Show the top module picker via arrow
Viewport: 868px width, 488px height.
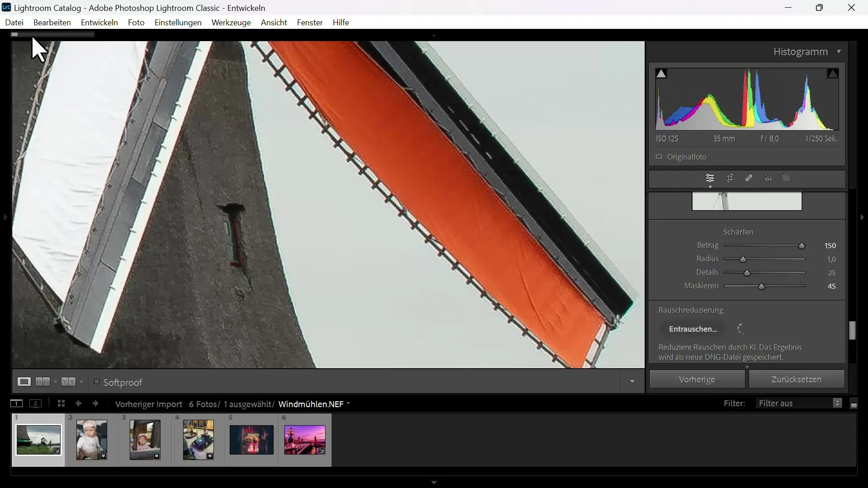[x=434, y=35]
